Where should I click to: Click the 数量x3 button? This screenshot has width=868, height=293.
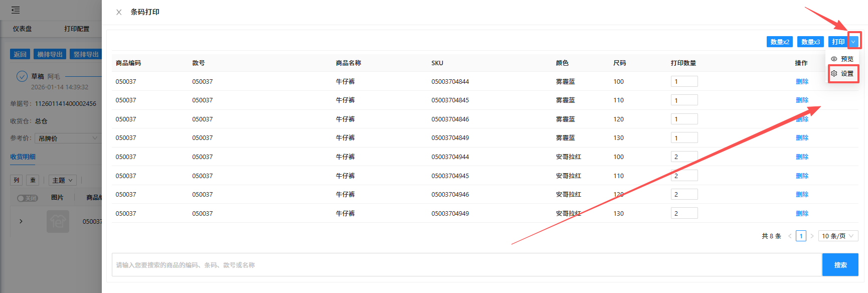(x=810, y=42)
